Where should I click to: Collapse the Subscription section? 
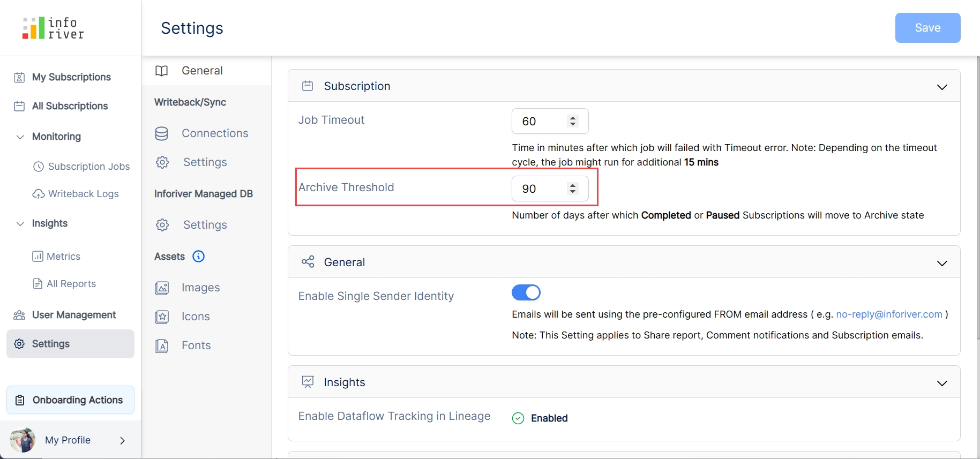[941, 87]
